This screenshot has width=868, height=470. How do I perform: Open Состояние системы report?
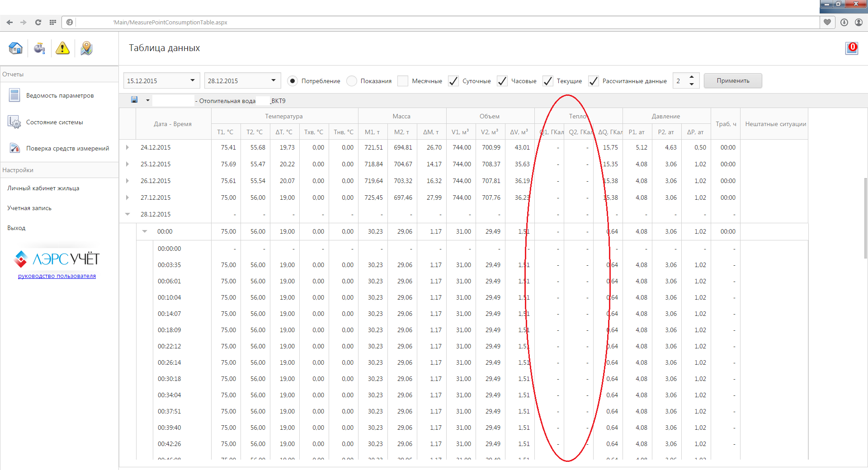(x=55, y=122)
